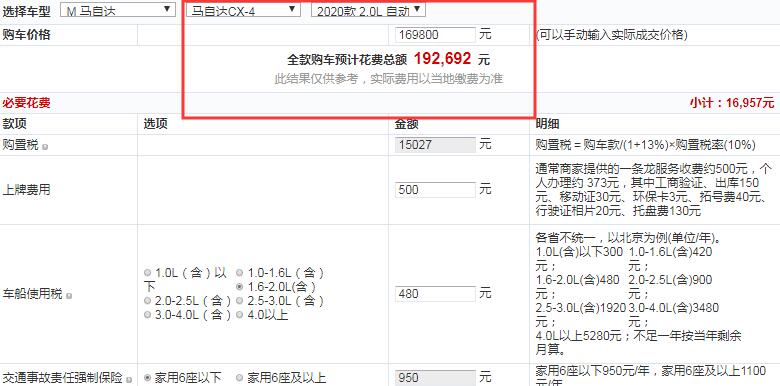Click the 购车价格 row label
The height and width of the screenshot is (386, 780).
tap(26, 35)
